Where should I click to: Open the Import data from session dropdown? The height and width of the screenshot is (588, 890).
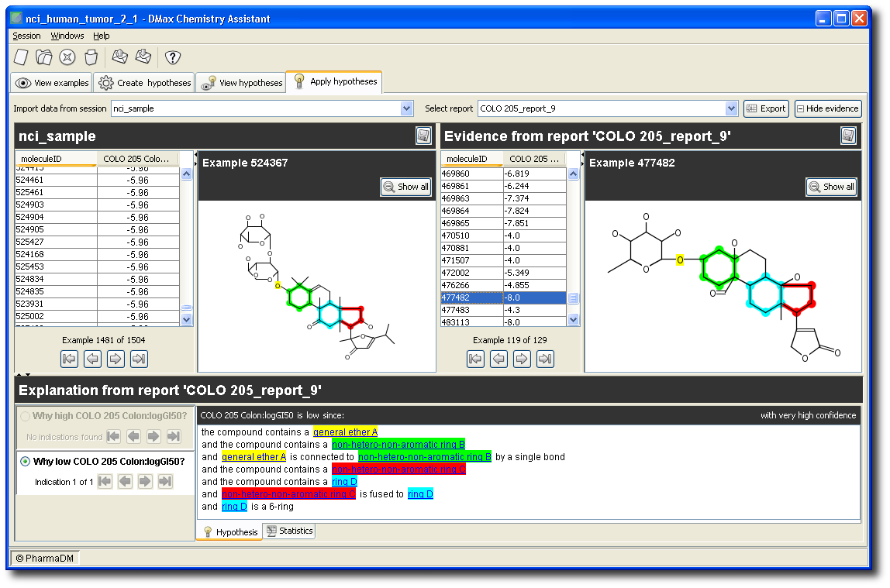(406, 108)
